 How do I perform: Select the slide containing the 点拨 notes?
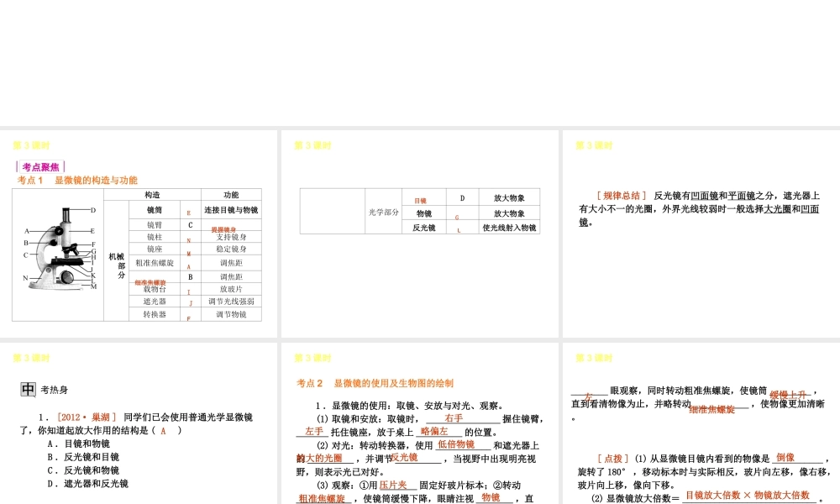701,423
